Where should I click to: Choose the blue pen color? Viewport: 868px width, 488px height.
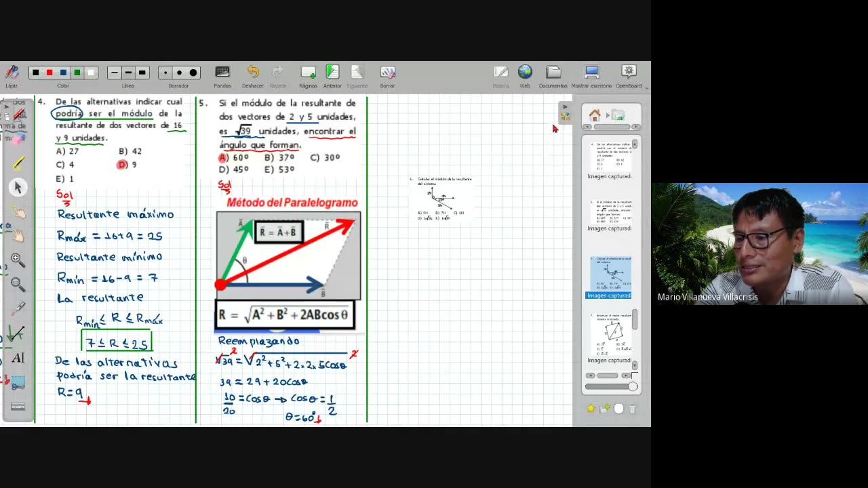coord(63,73)
